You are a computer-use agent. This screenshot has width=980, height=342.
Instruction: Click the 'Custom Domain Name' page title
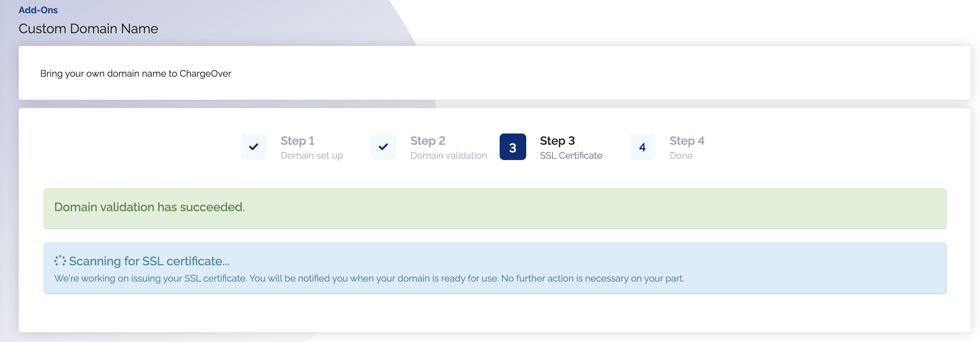pyautogui.click(x=88, y=29)
